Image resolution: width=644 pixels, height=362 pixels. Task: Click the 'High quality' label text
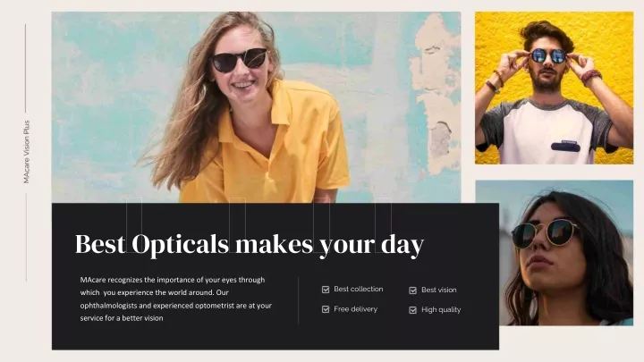tap(441, 310)
